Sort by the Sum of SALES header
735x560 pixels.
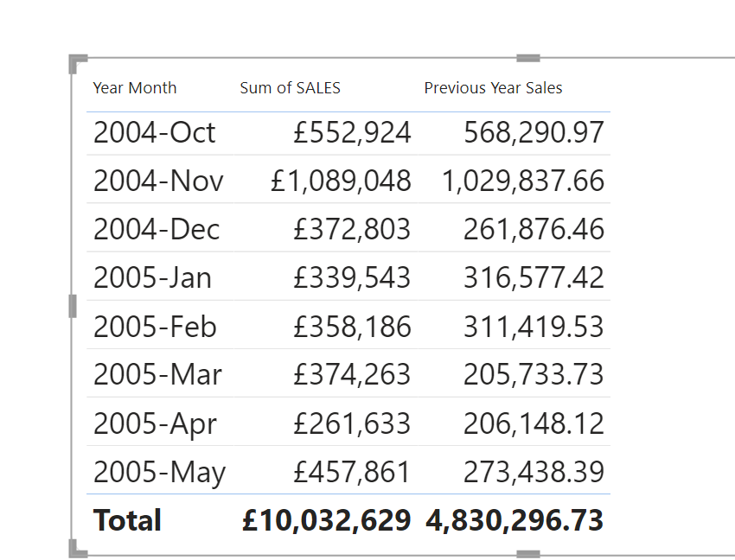click(291, 88)
